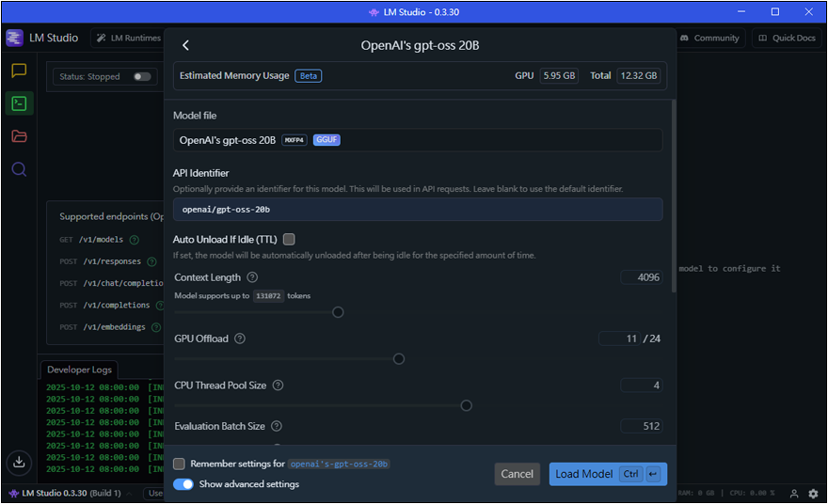
Task: Open the LM Runtimes tab
Action: click(x=129, y=39)
